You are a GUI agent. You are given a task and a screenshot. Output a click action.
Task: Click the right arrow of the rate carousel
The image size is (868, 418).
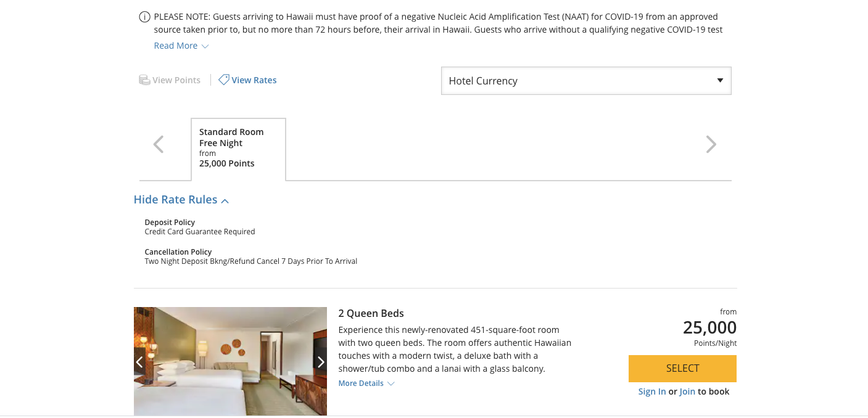click(x=711, y=144)
